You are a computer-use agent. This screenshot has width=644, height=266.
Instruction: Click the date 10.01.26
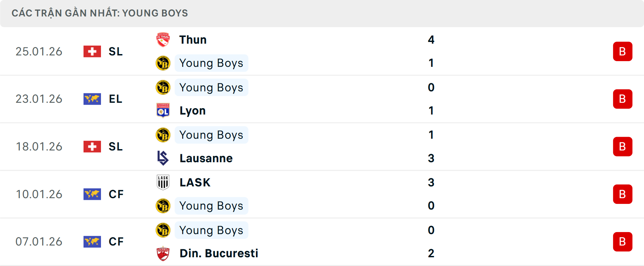tap(39, 194)
